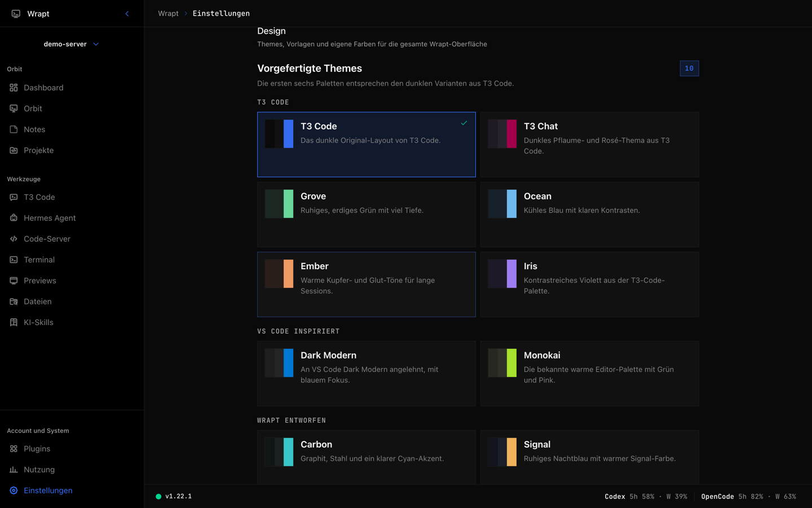The width and height of the screenshot is (812, 508).
Task: Open KI-Skills from the sidebar
Action: [72, 322]
